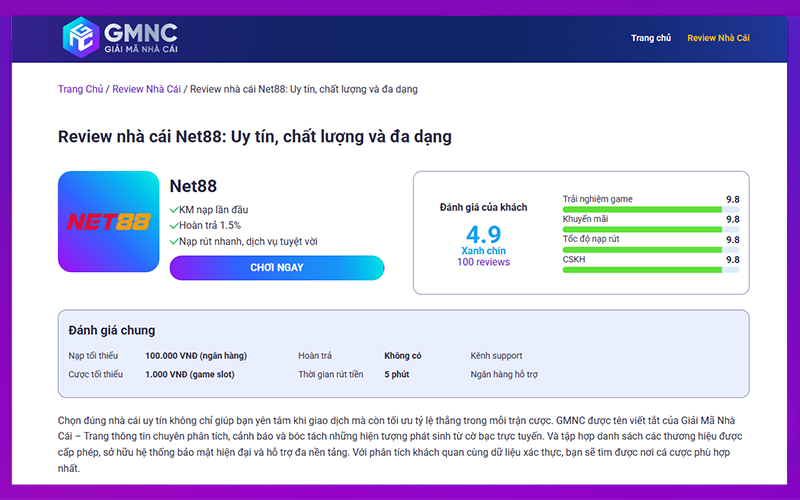Click the Cược tối thiểu label
Image resolution: width=800 pixels, height=500 pixels.
point(95,374)
